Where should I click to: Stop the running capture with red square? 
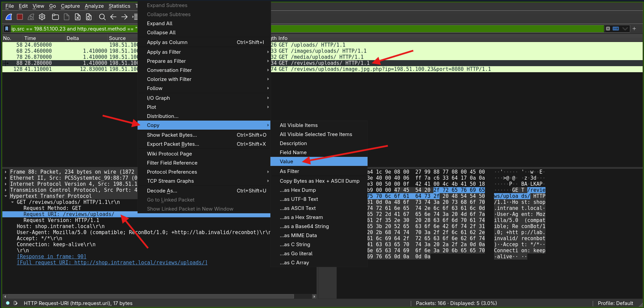click(20, 17)
